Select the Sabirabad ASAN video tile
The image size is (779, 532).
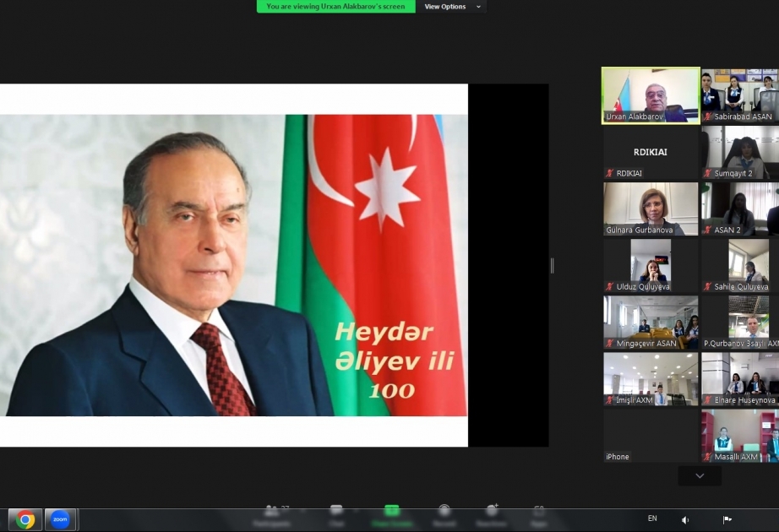click(740, 96)
